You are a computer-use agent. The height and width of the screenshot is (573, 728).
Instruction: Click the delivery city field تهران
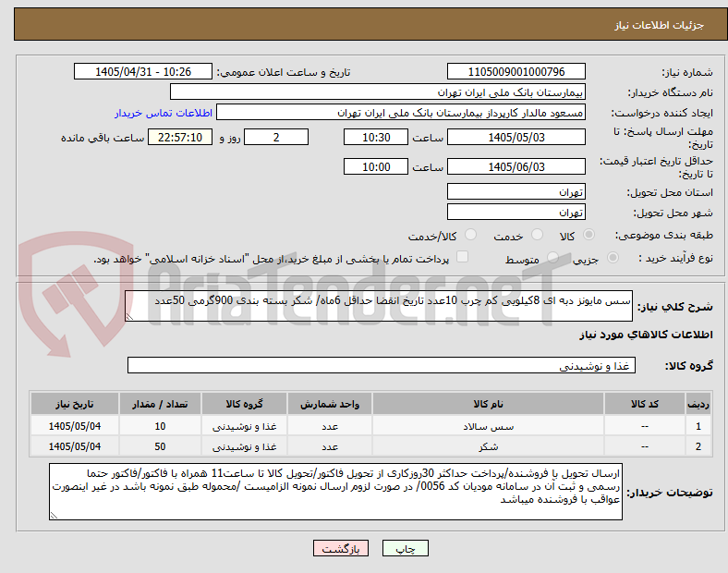pyautogui.click(x=516, y=213)
